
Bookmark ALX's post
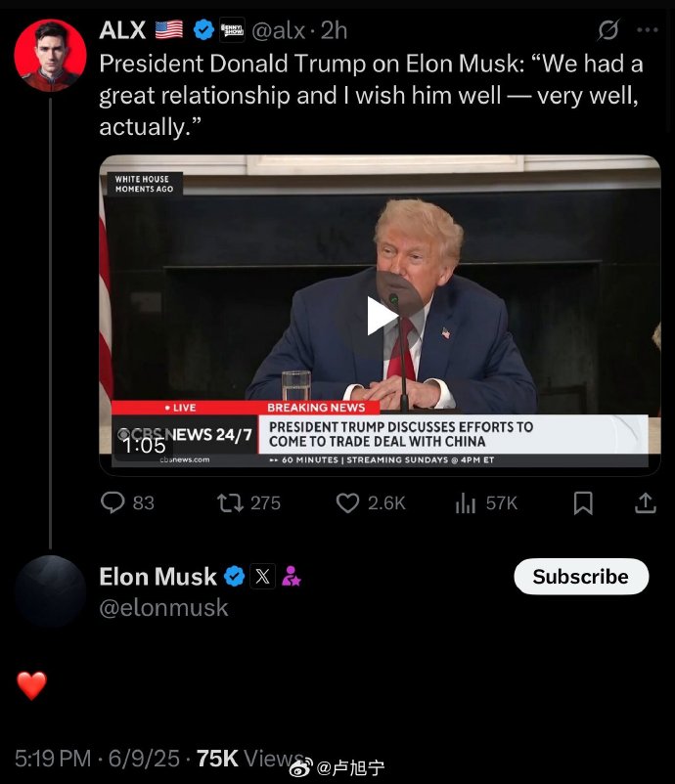pos(583,502)
